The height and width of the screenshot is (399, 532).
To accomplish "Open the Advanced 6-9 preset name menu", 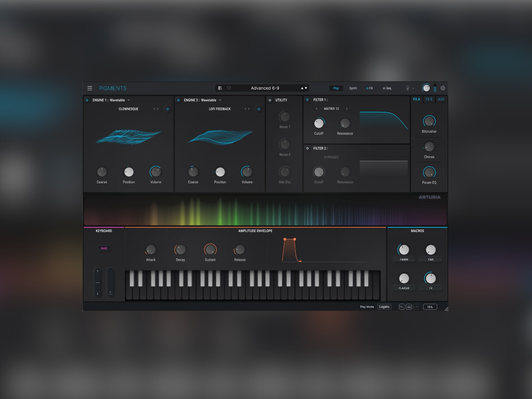I will tap(265, 88).
